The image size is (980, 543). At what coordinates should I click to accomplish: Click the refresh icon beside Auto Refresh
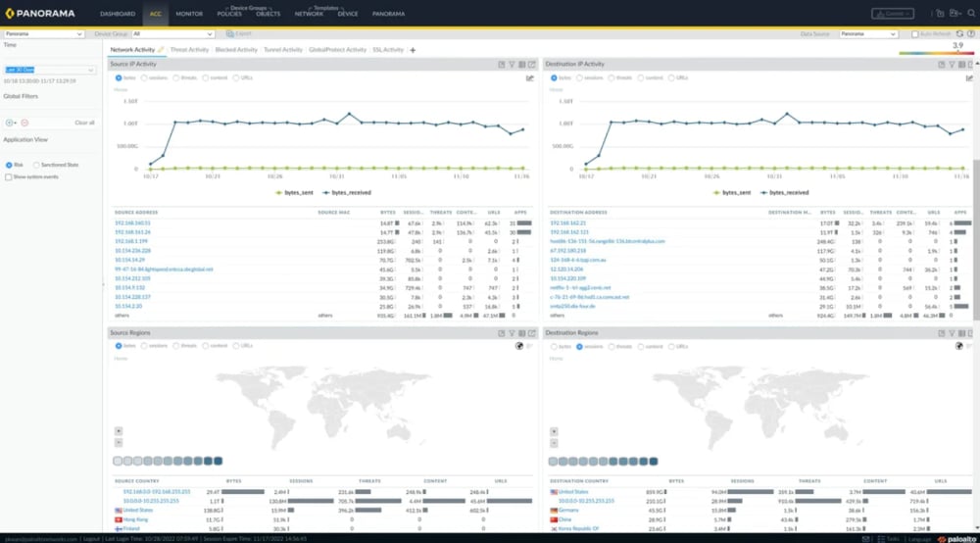tap(959, 33)
